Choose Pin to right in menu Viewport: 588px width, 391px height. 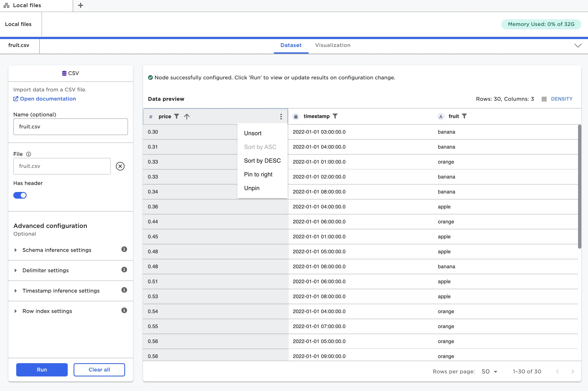(x=258, y=174)
